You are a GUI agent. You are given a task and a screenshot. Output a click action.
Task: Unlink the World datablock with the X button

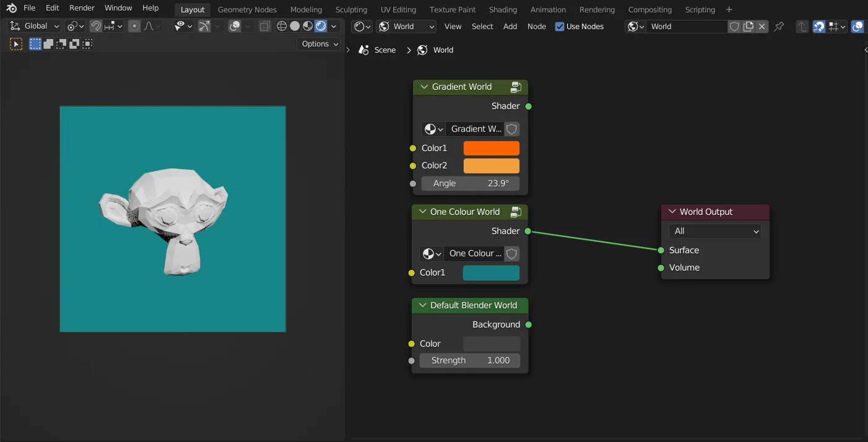(x=762, y=26)
